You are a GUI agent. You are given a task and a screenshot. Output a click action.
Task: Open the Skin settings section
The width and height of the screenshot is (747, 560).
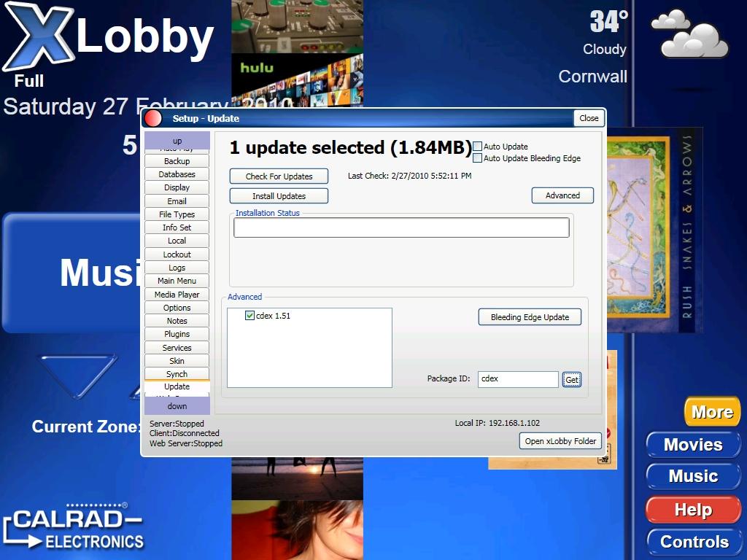coord(177,361)
